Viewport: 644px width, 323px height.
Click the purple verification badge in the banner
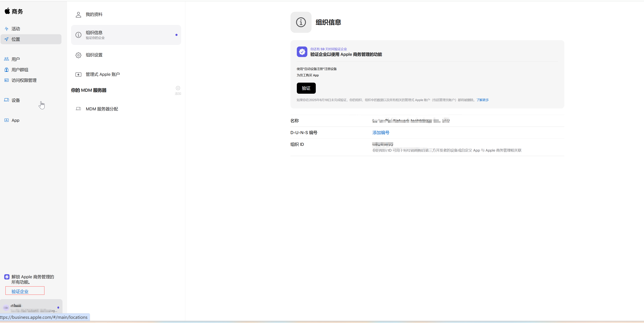pos(302,52)
